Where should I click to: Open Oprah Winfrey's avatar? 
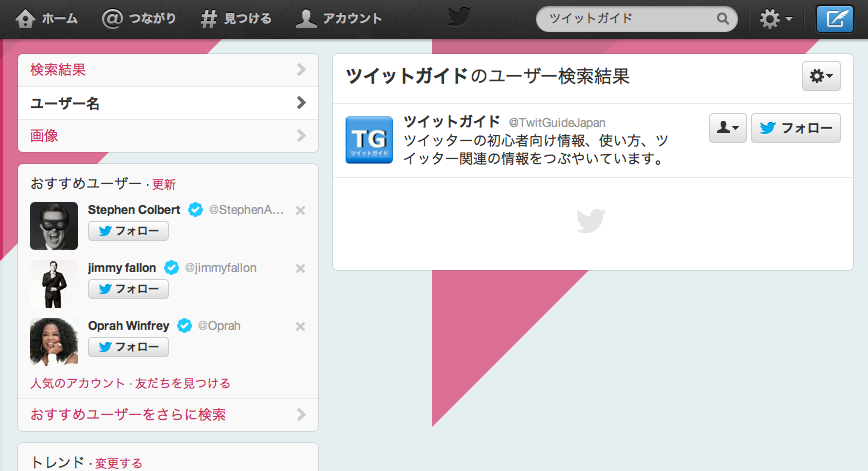54,341
